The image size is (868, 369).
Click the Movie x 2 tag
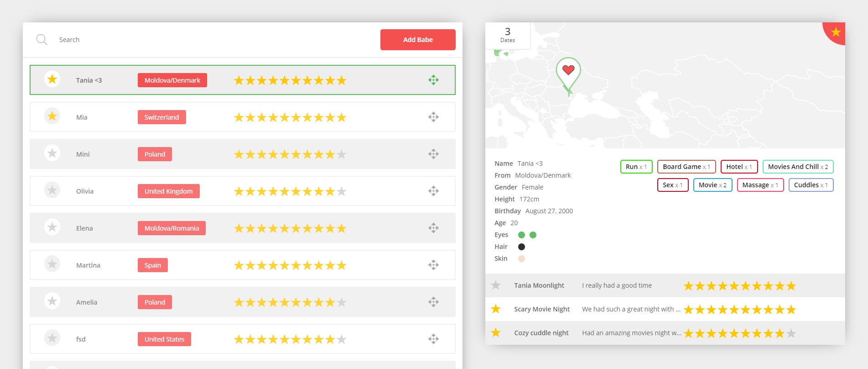coord(712,185)
